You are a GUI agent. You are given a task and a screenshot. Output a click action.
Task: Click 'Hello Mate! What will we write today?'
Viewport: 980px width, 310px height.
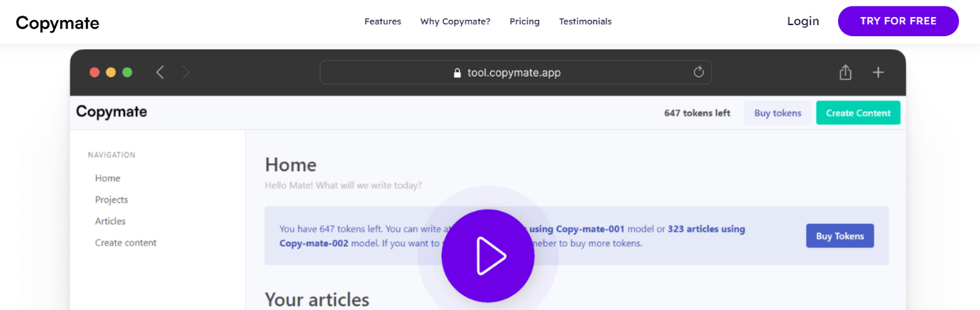pos(343,185)
